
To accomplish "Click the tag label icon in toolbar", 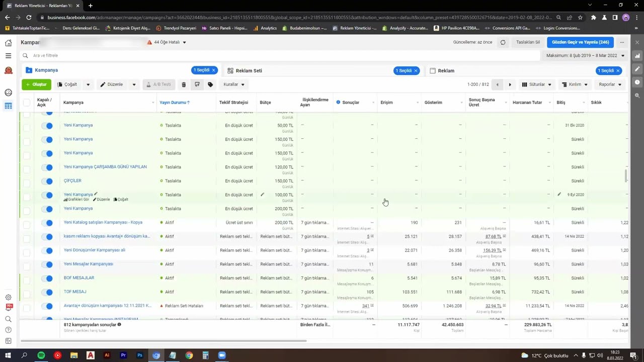I will (x=210, y=84).
